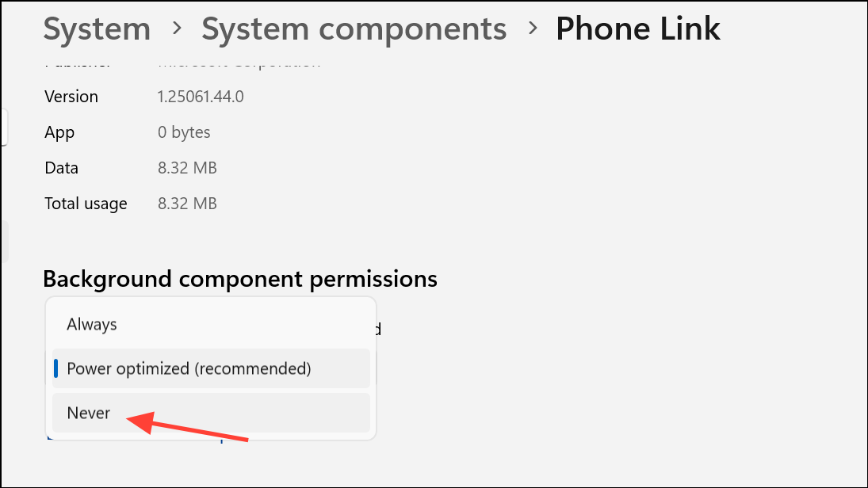
Task: Click the App label
Action: click(59, 133)
